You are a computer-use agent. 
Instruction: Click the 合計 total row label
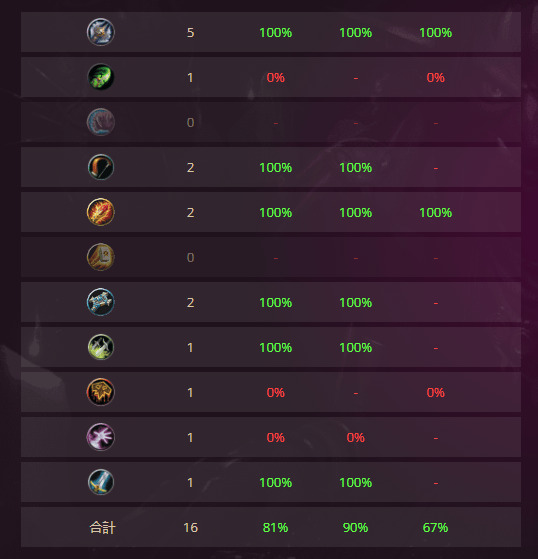pyautogui.click(x=102, y=527)
